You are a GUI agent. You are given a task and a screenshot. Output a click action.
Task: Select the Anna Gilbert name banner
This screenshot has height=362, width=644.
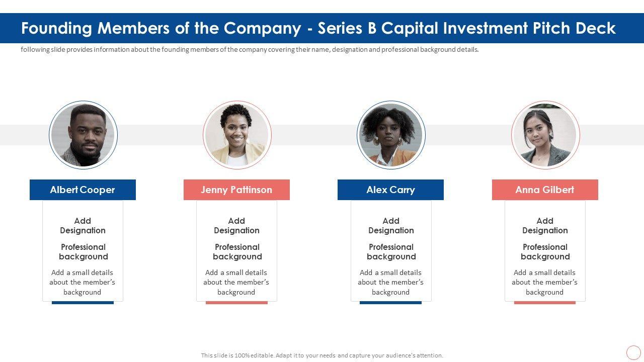click(545, 190)
